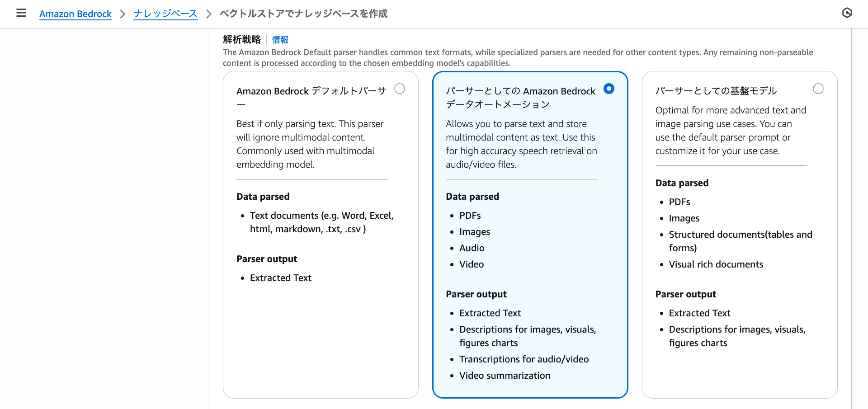Click the パーサーとしての基盤モデル card title

point(716,91)
